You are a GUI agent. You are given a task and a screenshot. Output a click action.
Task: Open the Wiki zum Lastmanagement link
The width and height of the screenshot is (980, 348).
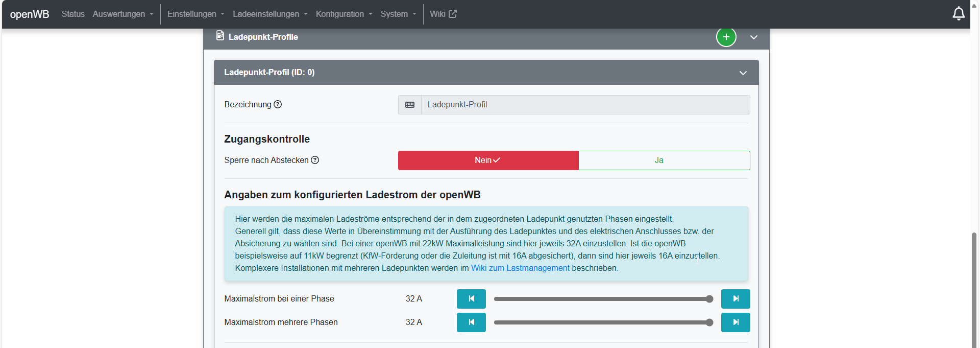click(x=520, y=268)
